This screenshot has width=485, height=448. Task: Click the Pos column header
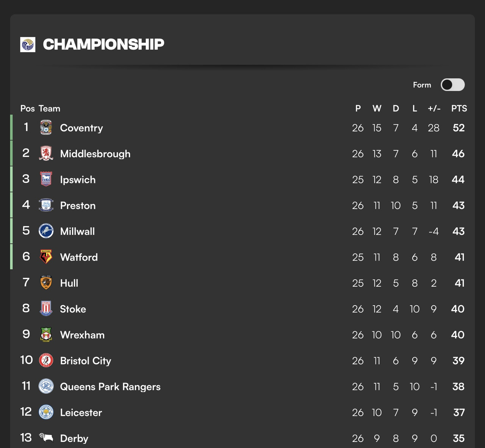pos(27,109)
